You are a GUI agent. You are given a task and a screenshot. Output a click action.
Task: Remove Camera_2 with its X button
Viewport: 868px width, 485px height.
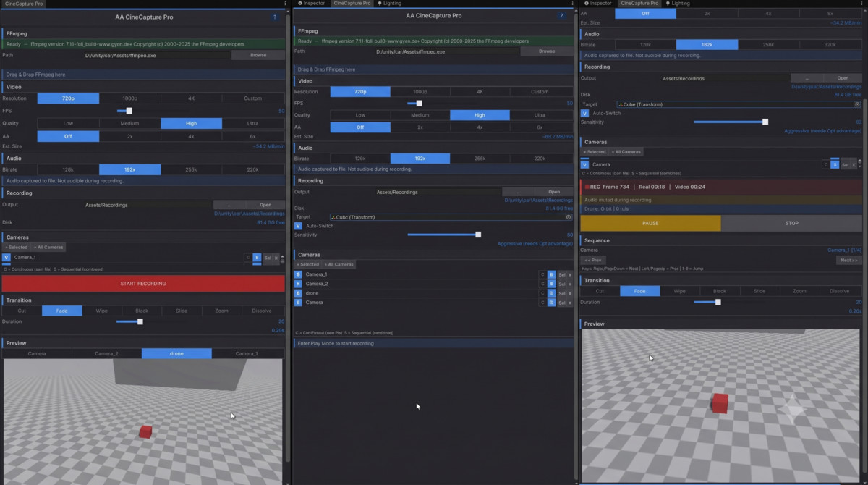pos(569,284)
